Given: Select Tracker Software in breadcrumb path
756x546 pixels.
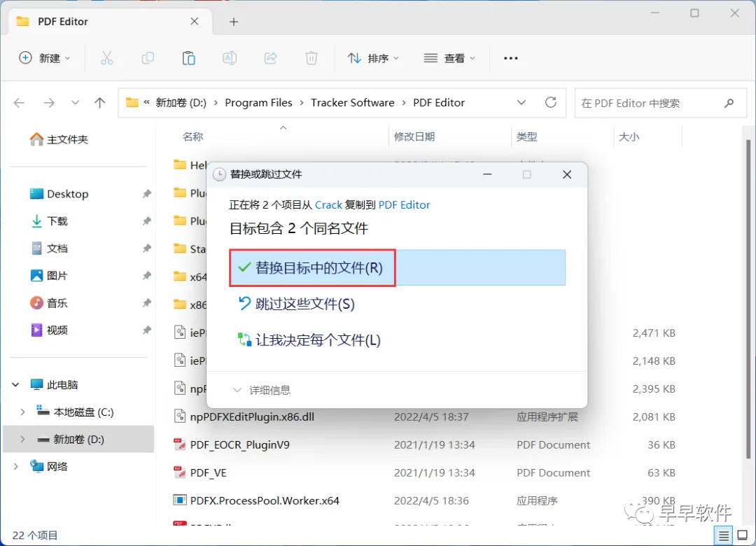Looking at the screenshot, I should 352,103.
